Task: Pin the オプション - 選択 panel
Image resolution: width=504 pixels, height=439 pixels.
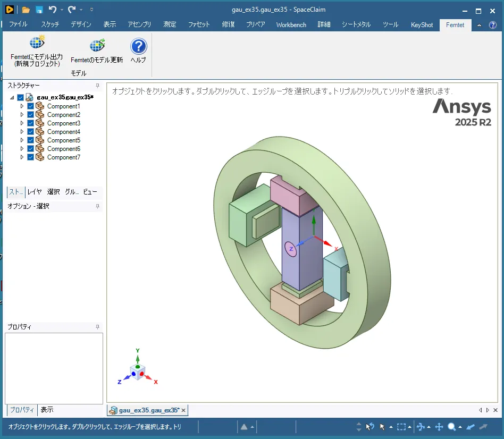Action: [x=97, y=206]
